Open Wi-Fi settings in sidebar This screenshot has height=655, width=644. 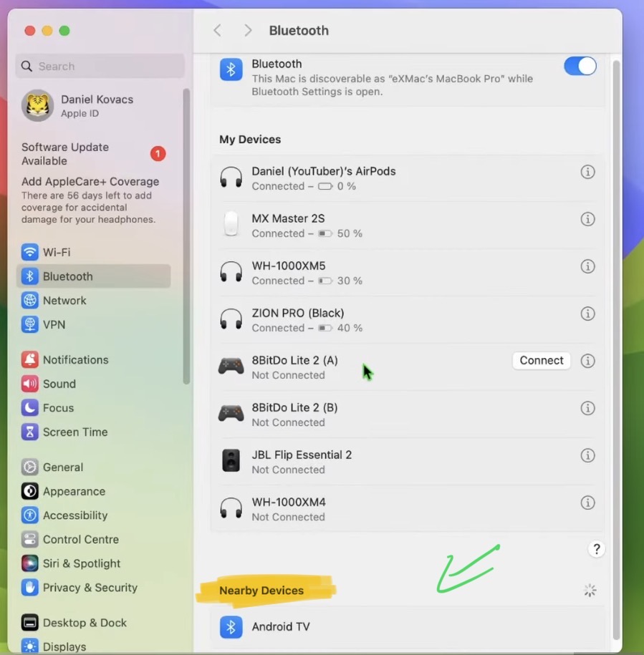(x=56, y=252)
